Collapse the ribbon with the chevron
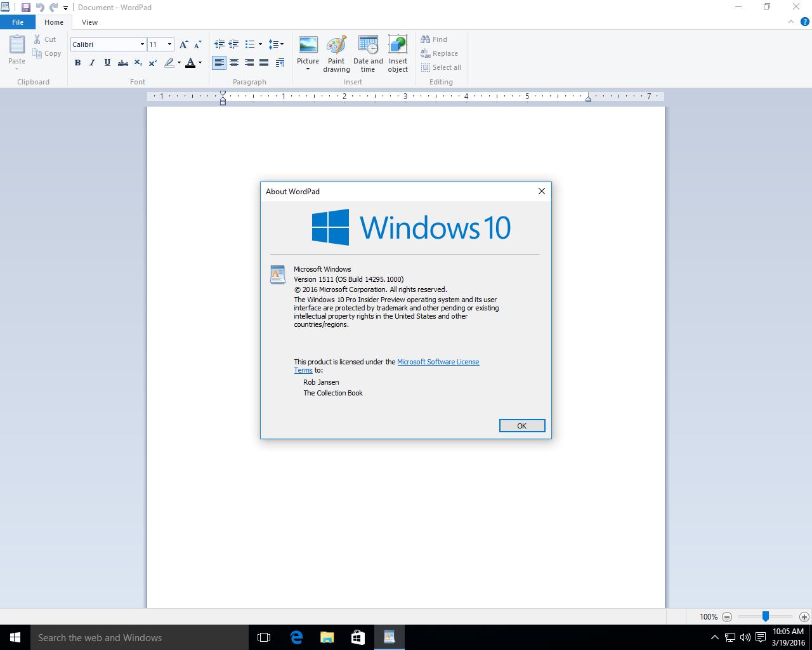Image resolution: width=812 pixels, height=650 pixels. [x=790, y=22]
